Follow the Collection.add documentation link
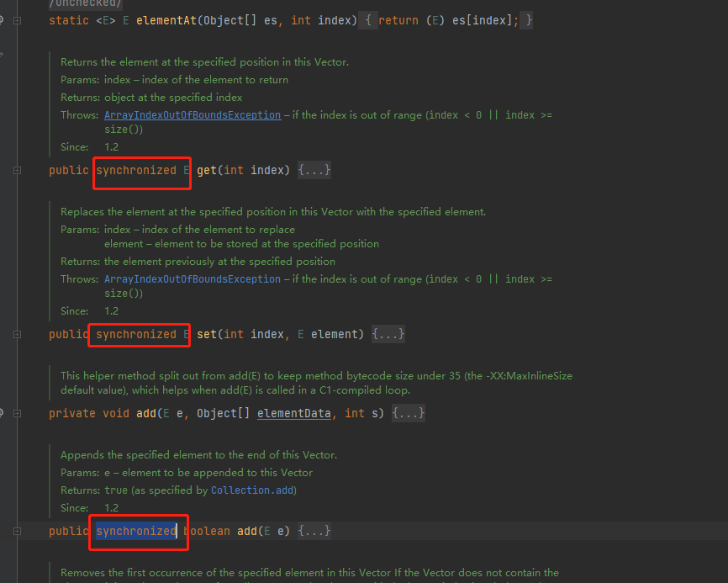Image resolution: width=728 pixels, height=583 pixels. pos(253,490)
